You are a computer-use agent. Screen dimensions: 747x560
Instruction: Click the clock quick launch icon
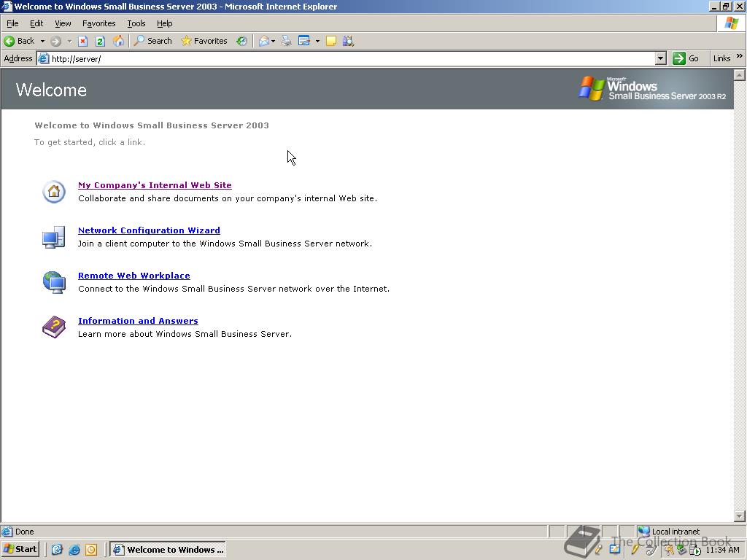91,550
